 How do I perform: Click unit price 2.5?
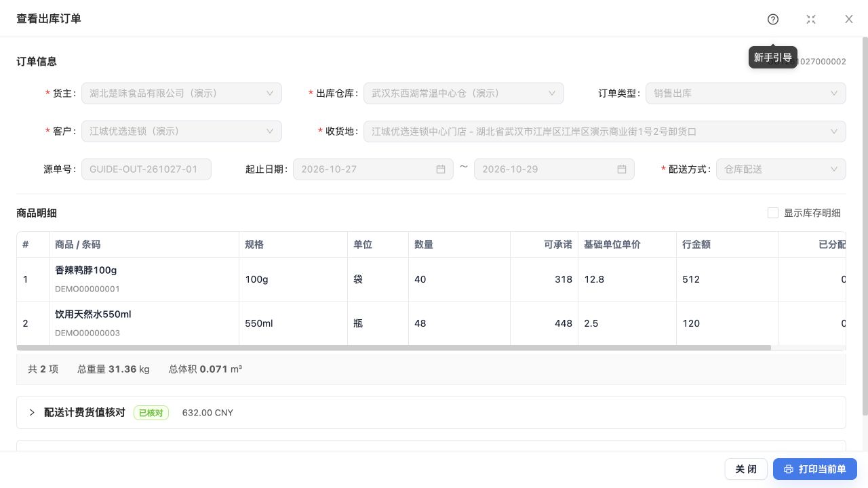click(591, 323)
